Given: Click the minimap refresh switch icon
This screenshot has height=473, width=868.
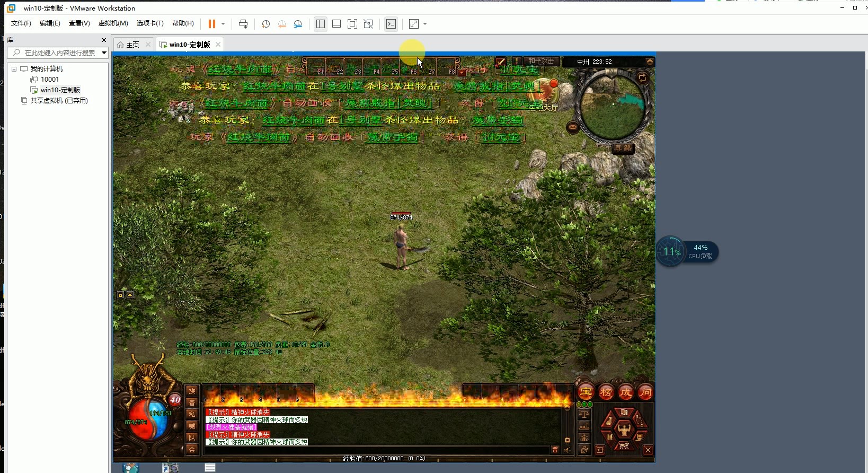Looking at the screenshot, I should tap(642, 78).
